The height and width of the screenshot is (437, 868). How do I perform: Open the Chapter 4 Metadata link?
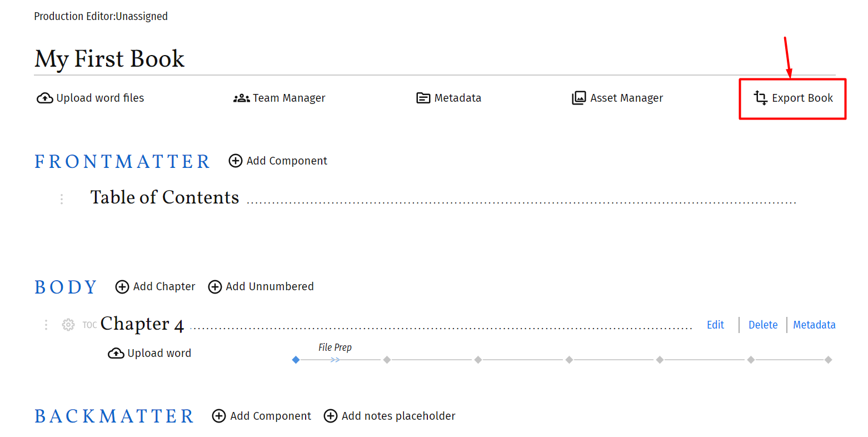pyautogui.click(x=814, y=325)
